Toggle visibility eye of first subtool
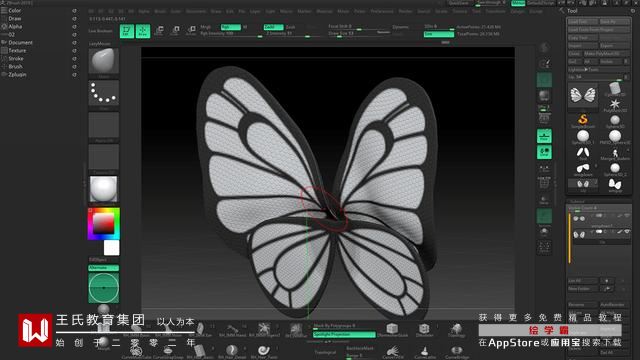Viewport: 640px width, 360px height. pyautogui.click(x=627, y=216)
